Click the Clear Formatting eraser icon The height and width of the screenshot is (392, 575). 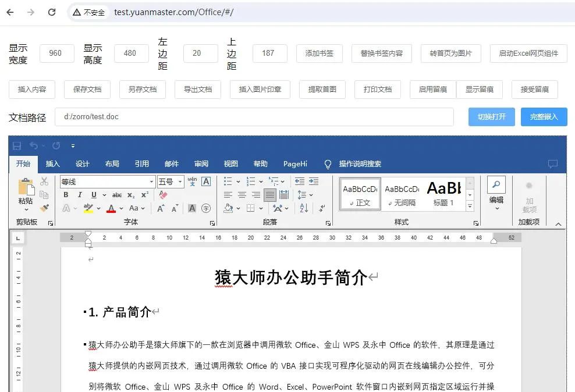163,195
